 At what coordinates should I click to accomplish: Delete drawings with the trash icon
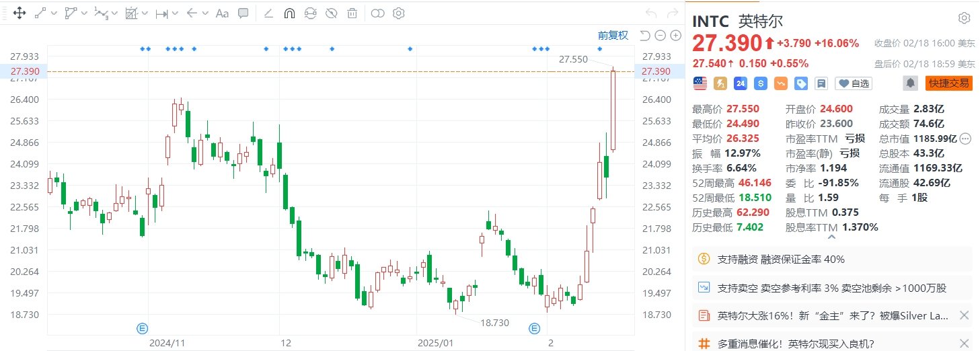click(352, 13)
